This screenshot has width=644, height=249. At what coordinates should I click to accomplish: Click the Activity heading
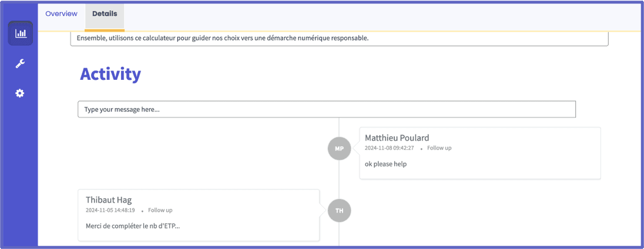(x=110, y=74)
